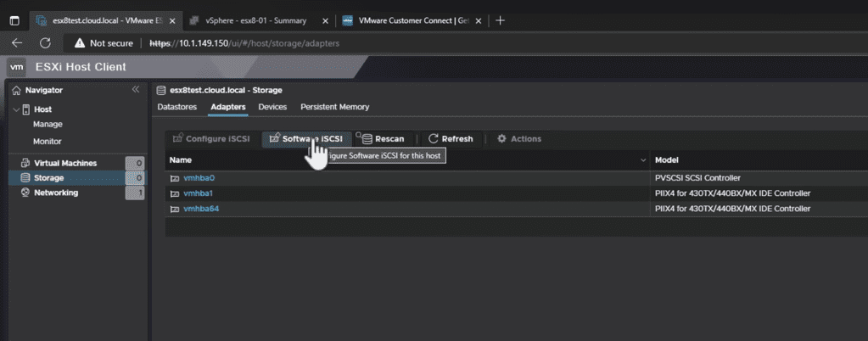Close the VMware Customer Connect tab

coord(479,21)
